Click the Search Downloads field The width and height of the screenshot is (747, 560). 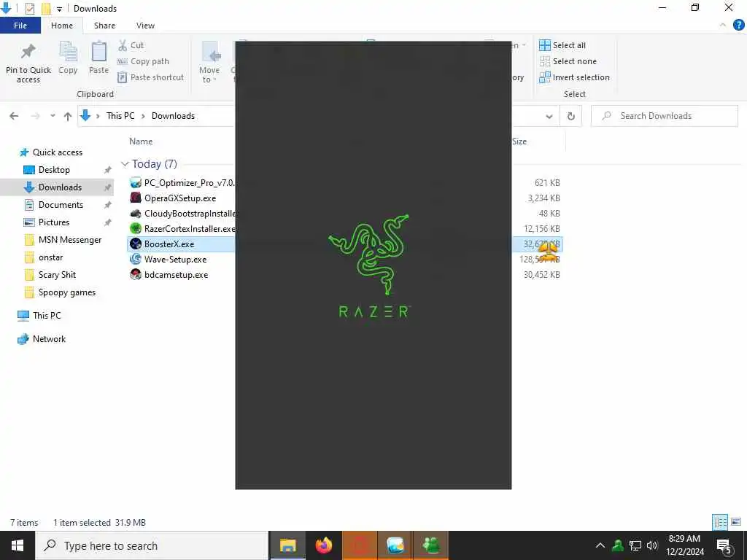665,116
